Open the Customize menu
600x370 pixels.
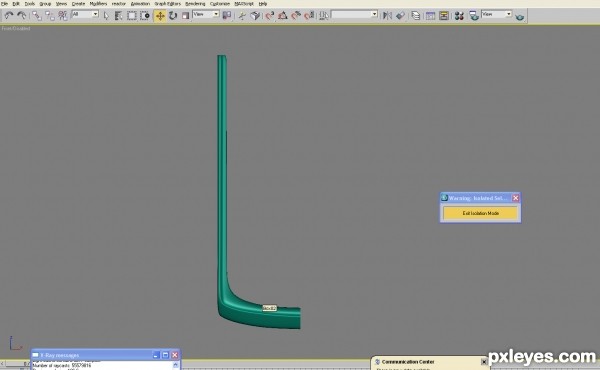point(220,3)
